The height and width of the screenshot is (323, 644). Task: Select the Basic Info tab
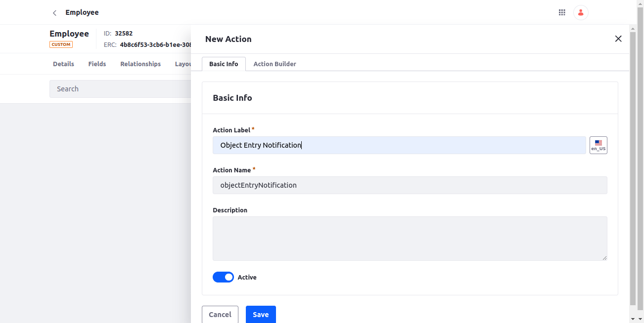[x=224, y=64]
